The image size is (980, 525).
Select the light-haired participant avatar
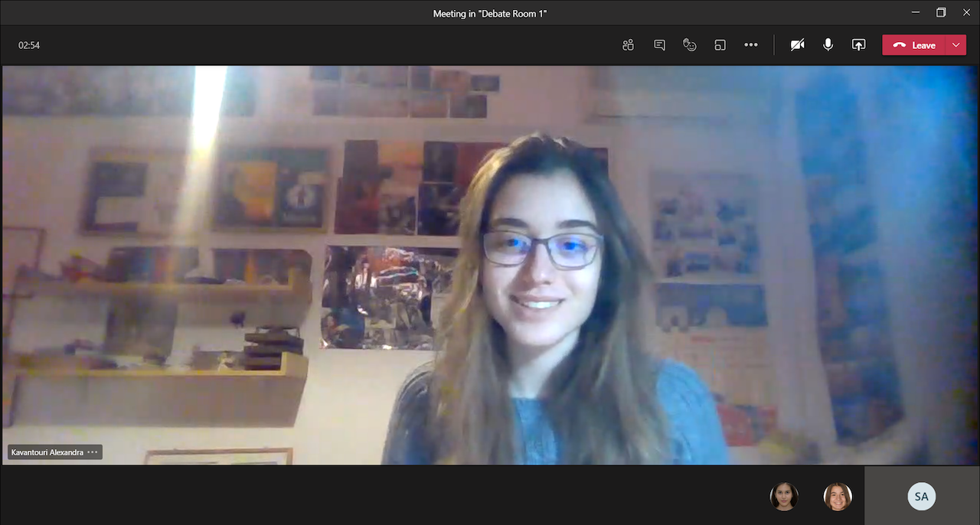(838, 497)
